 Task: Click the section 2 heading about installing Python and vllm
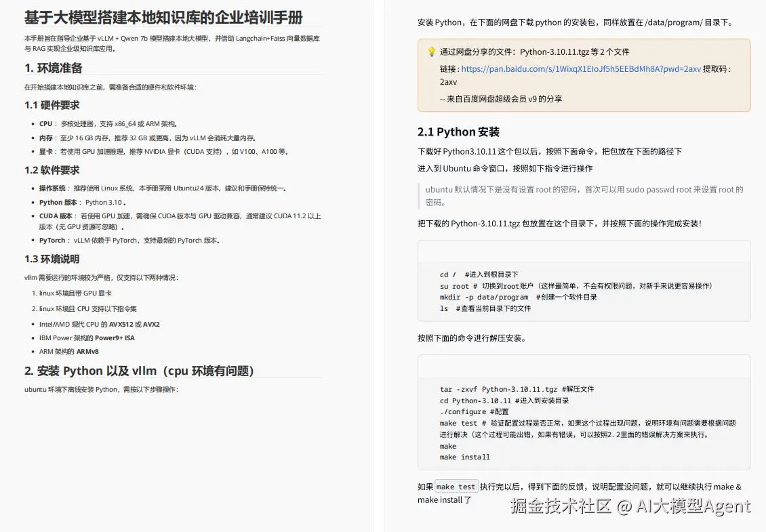point(139,371)
